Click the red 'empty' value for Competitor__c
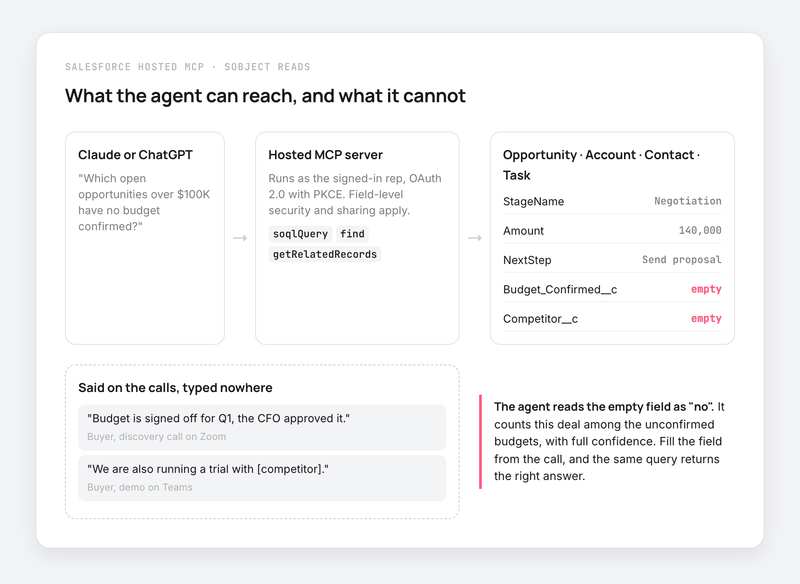Image resolution: width=800 pixels, height=584 pixels. pos(706,319)
